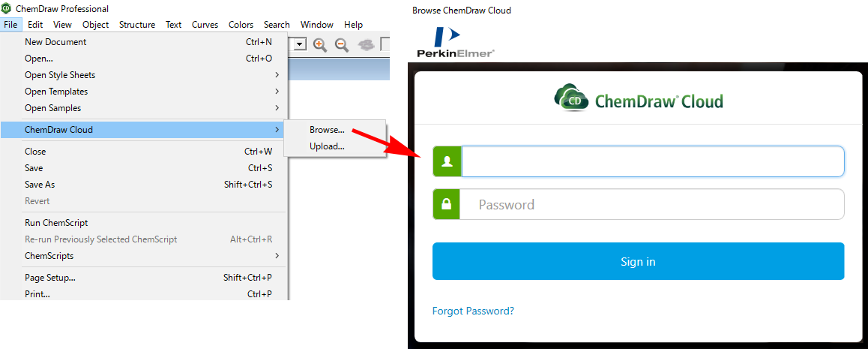This screenshot has height=349, width=868.
Task: Click the ChemDraw app icon in title bar
Action: pyautogui.click(x=7, y=9)
